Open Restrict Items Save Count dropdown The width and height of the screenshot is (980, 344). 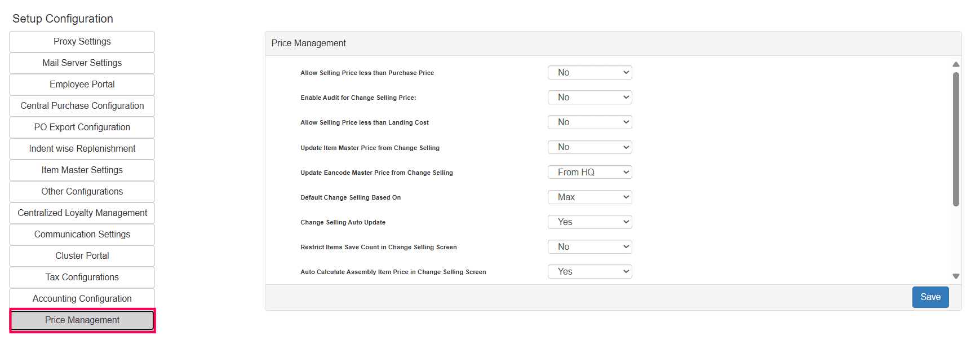click(589, 247)
